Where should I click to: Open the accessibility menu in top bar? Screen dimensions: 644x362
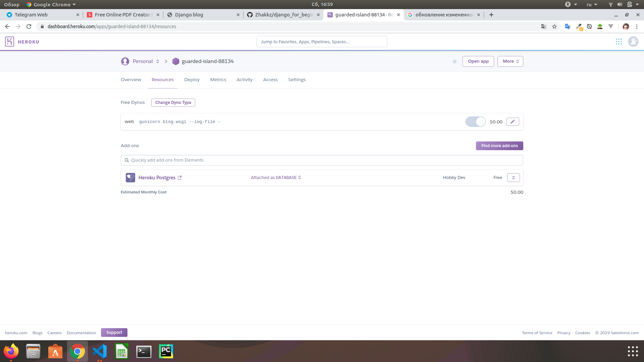click(571, 4)
